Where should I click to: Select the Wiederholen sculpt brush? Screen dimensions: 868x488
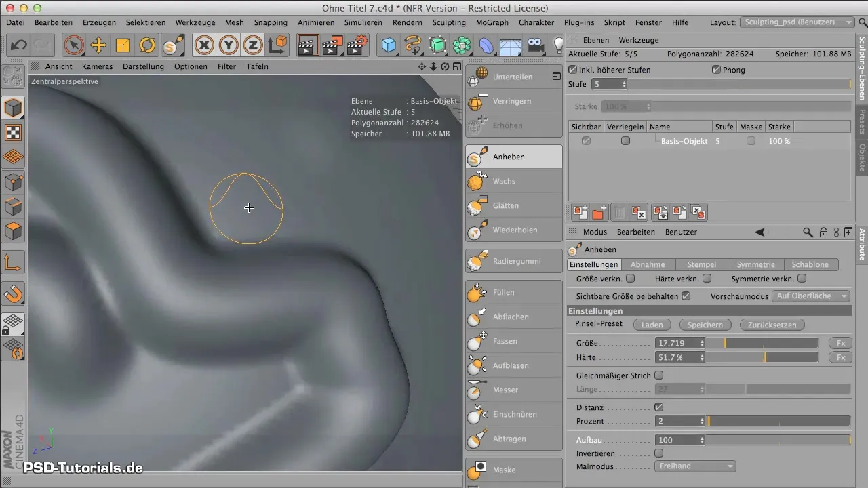tap(514, 230)
